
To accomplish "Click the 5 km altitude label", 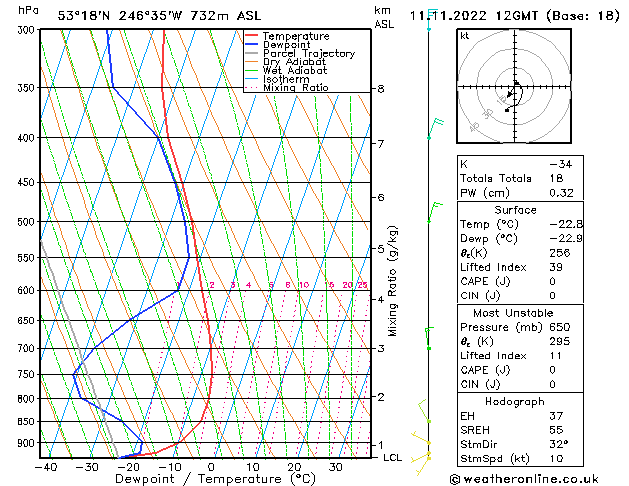I will (x=381, y=249).
